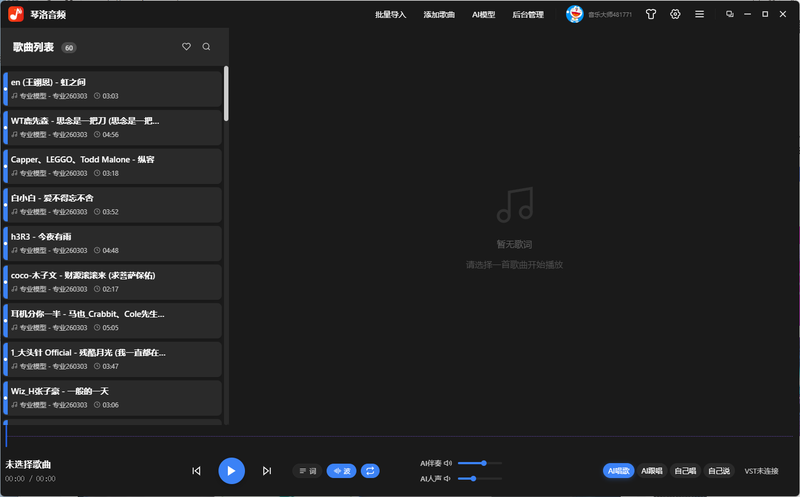Click clock icon next to 03:03
This screenshot has height=497, width=800.
tap(97, 96)
